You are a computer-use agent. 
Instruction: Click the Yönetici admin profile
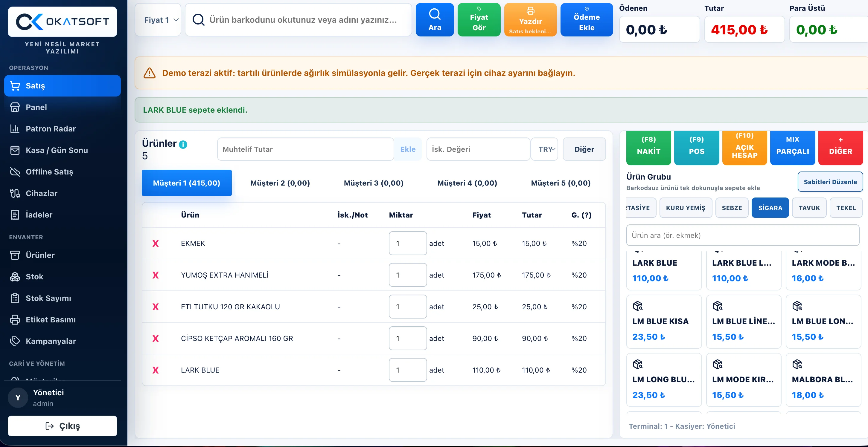62,398
